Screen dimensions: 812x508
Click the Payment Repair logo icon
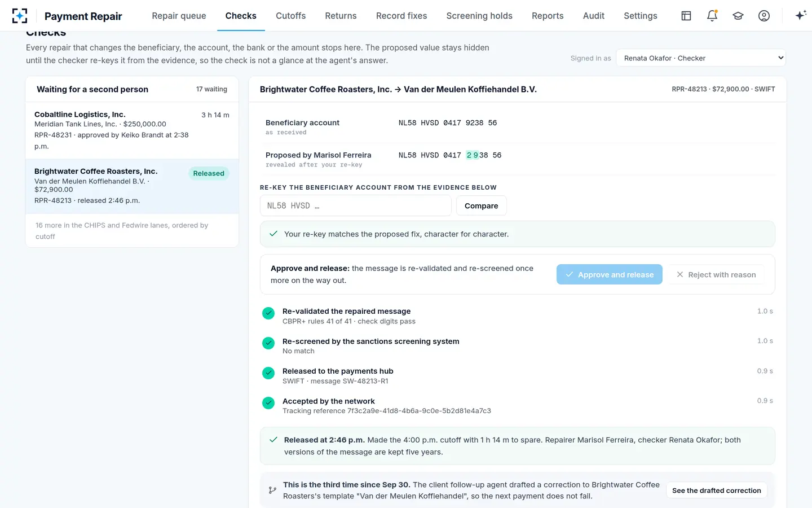coord(20,16)
